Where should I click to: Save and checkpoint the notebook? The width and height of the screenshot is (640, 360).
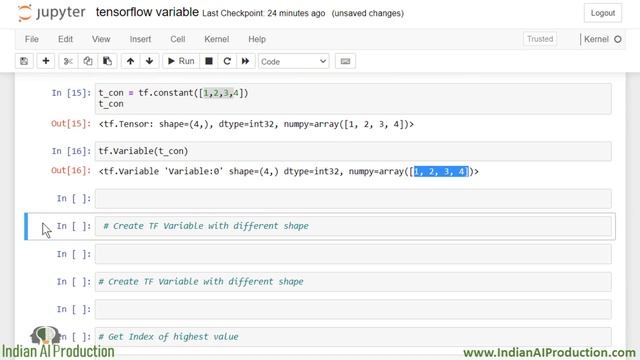(x=24, y=61)
